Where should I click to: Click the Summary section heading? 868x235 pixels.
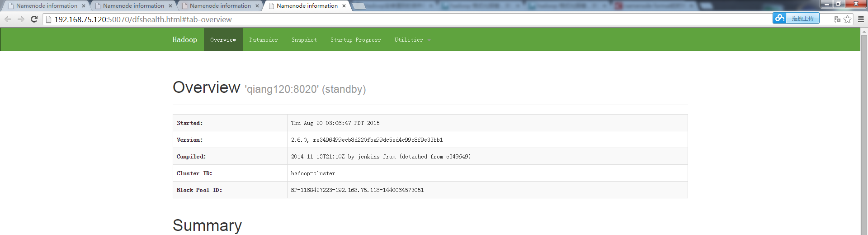pos(208,225)
